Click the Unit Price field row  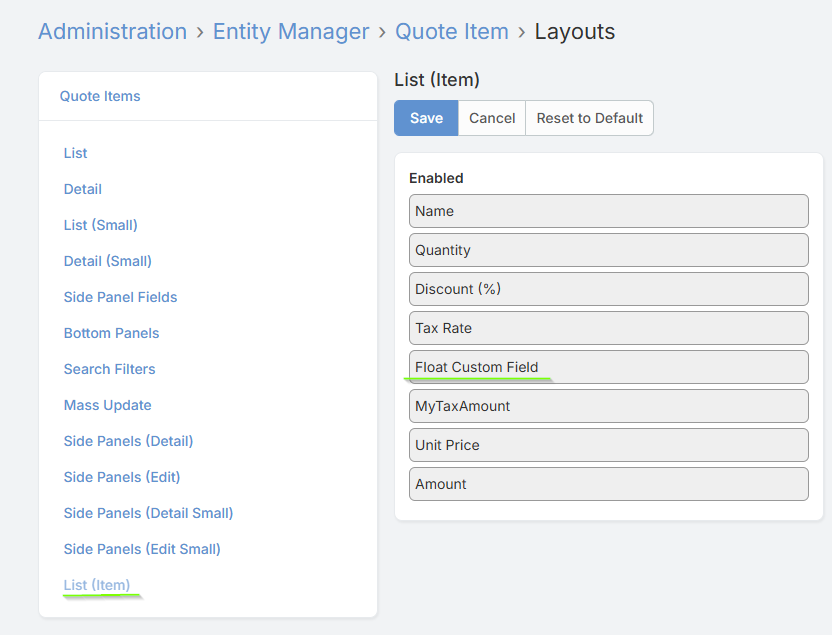608,445
